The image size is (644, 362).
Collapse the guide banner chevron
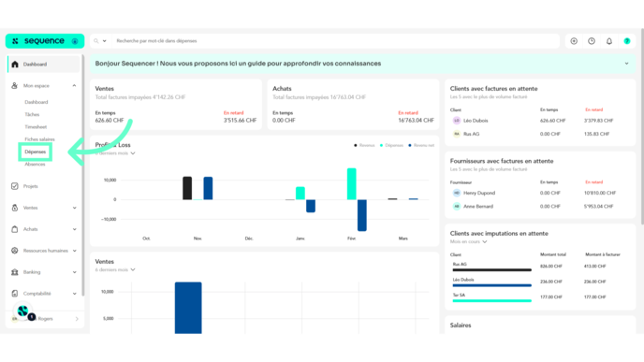tap(627, 64)
